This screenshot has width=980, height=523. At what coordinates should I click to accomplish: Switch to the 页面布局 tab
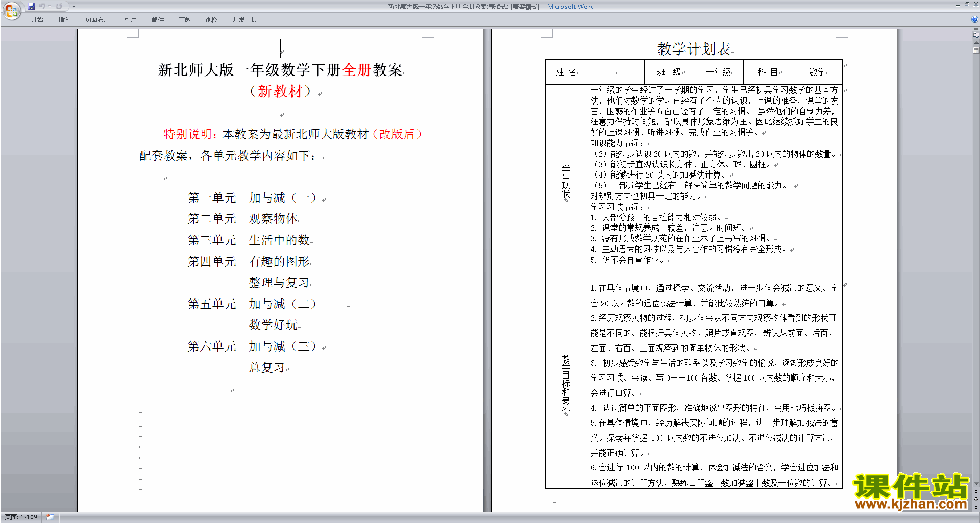(x=97, y=20)
